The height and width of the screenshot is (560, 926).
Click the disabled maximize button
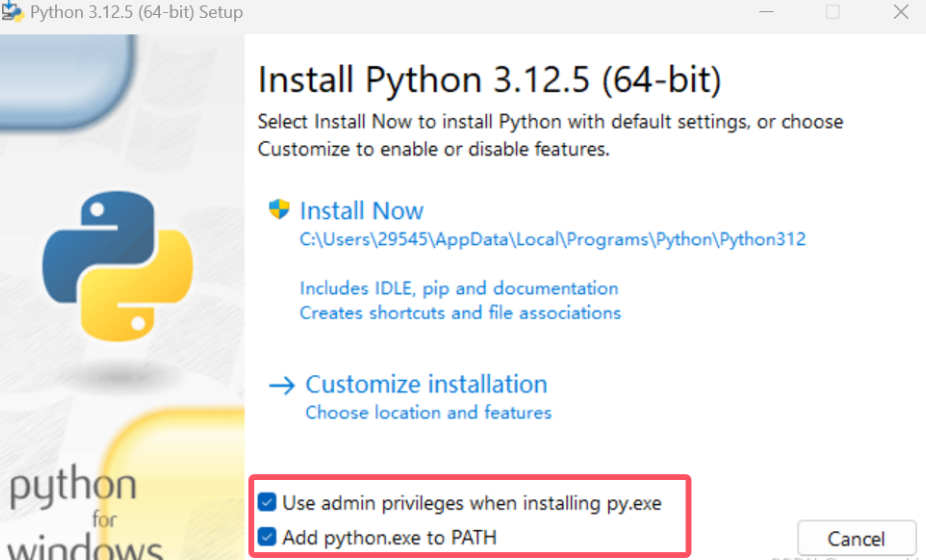click(x=833, y=12)
